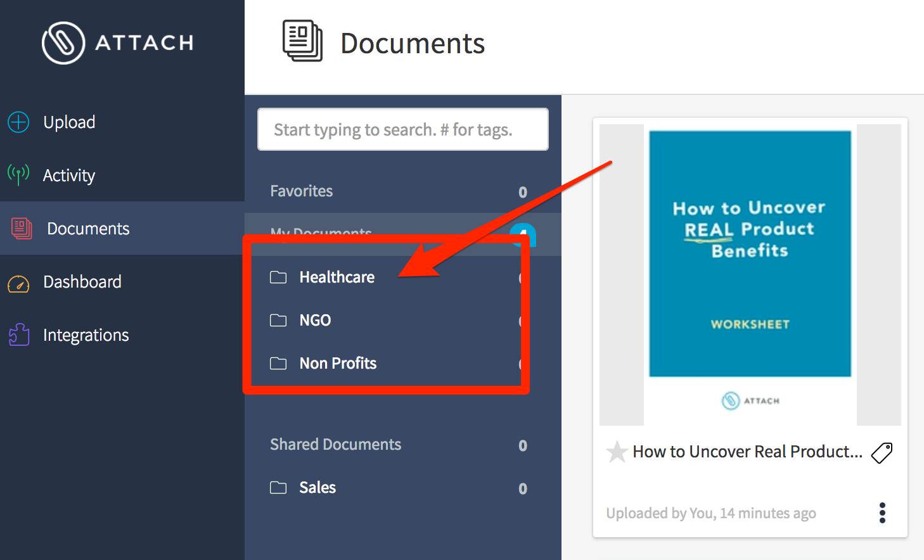Open the three-dot options menu on the card
Viewport: 924px width, 560px height.
[x=882, y=513]
